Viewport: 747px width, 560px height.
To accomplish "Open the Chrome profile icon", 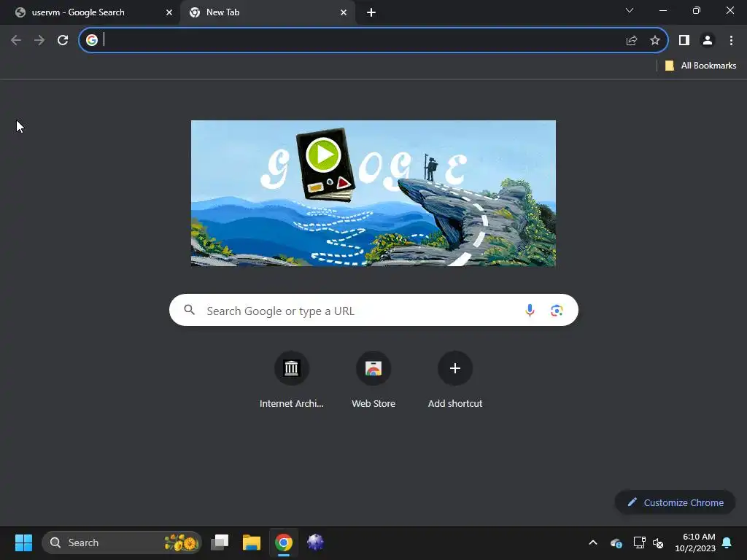I will 708,41.
